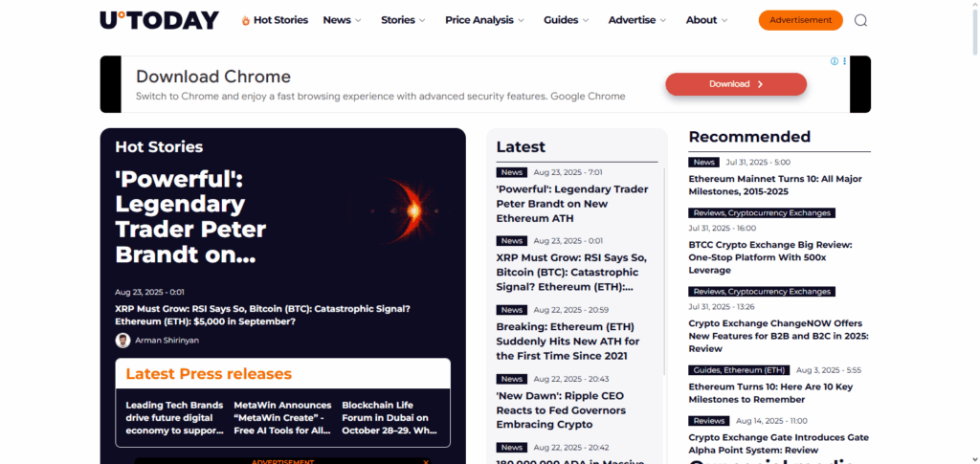Open Arman Shirinyan author name
The image size is (980, 464).
pyautogui.click(x=167, y=341)
